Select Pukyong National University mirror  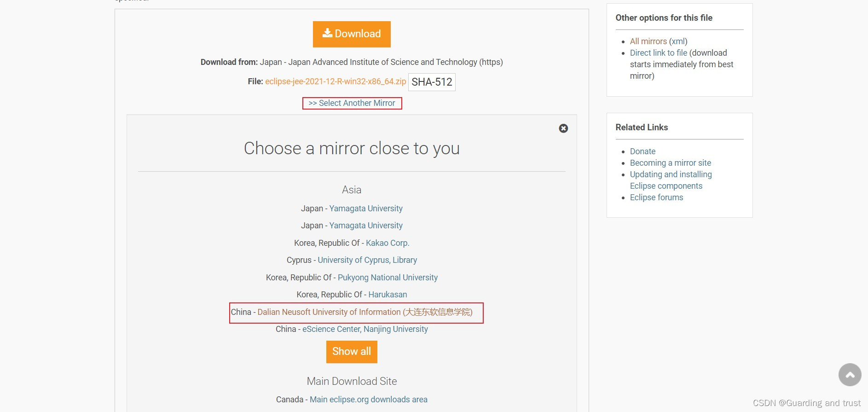coord(388,278)
